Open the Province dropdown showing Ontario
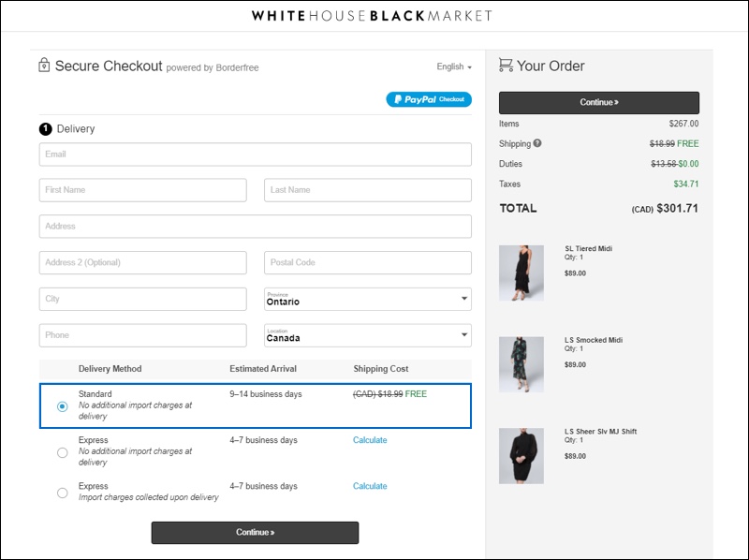This screenshot has height=560, width=749. pyautogui.click(x=368, y=299)
